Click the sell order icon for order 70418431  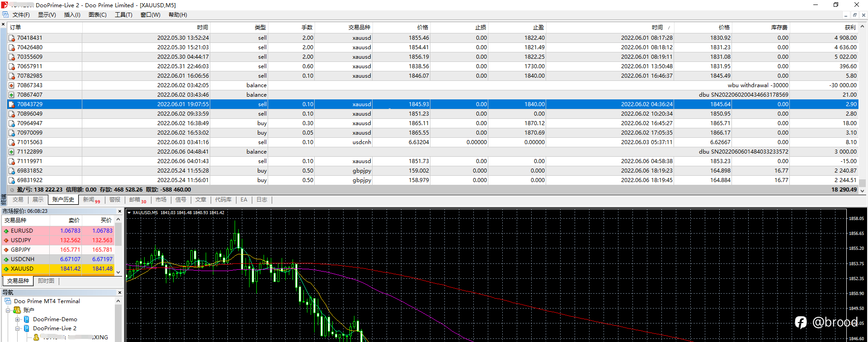[x=12, y=38]
